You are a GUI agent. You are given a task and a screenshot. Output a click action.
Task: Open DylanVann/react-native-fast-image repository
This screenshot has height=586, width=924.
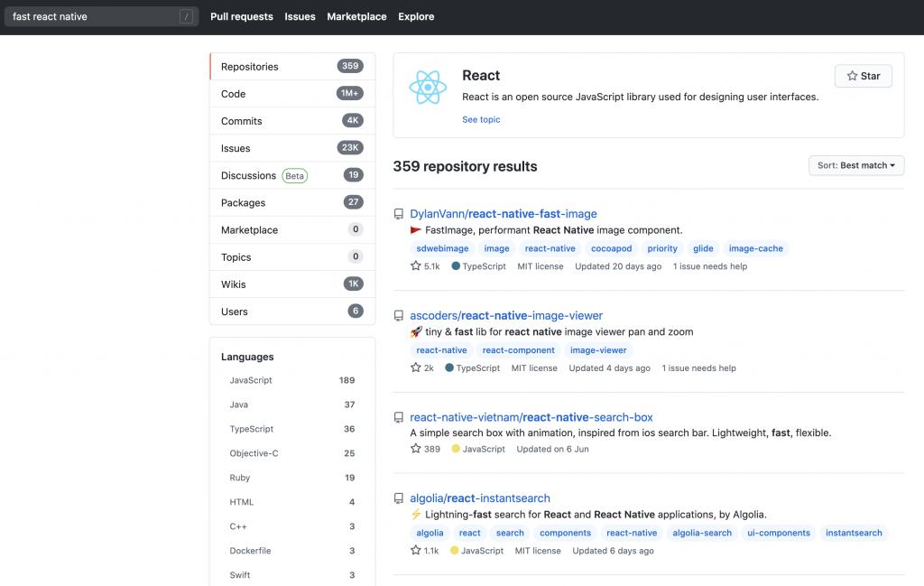coord(504,214)
